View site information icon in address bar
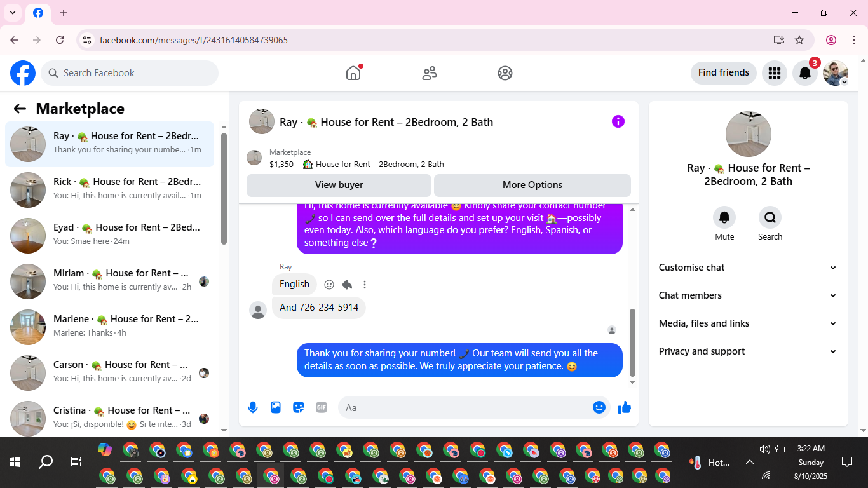The image size is (868, 488). (x=87, y=40)
